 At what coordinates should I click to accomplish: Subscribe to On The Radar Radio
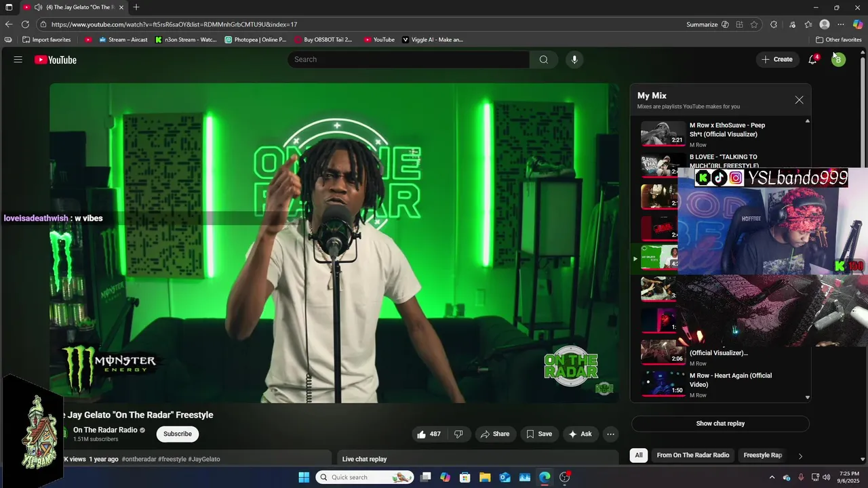click(x=178, y=434)
